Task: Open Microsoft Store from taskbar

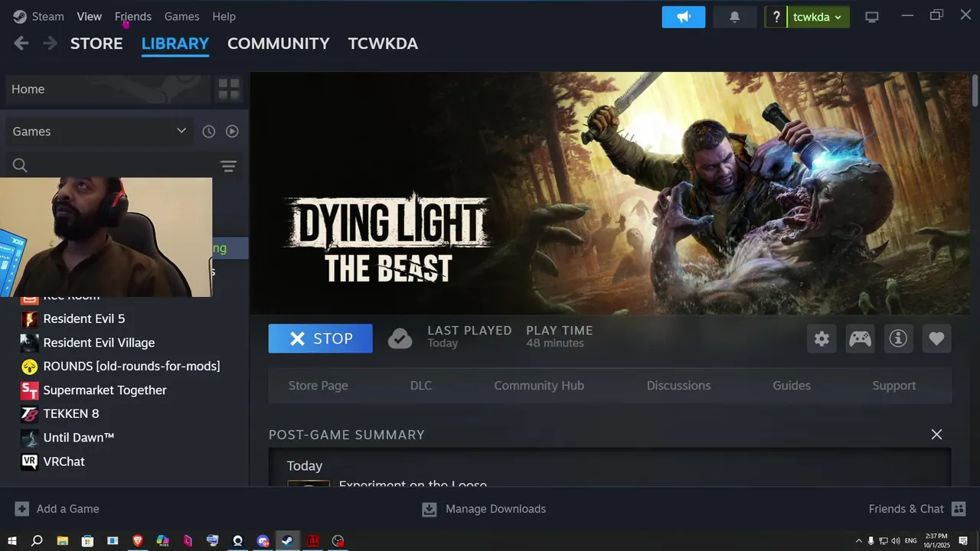Action: [87, 541]
